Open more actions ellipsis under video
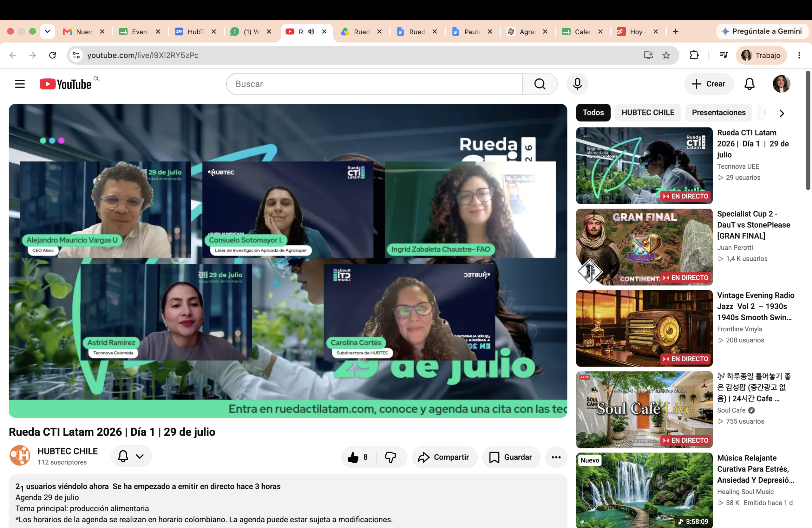The image size is (812, 528). click(556, 457)
